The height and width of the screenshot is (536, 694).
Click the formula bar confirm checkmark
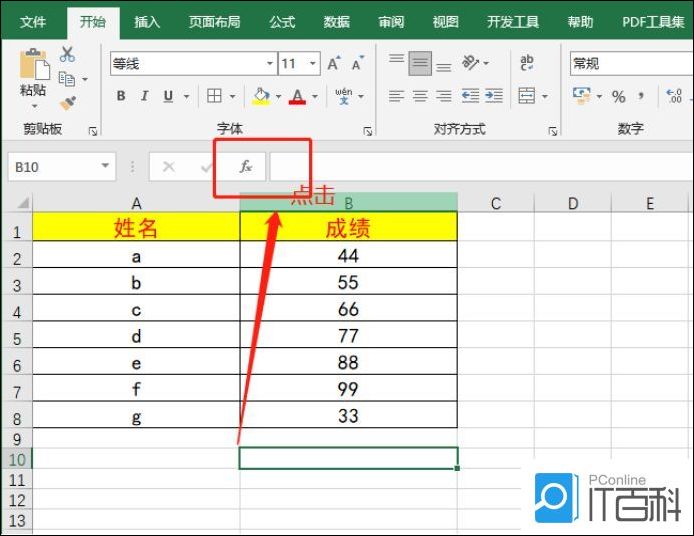click(206, 167)
